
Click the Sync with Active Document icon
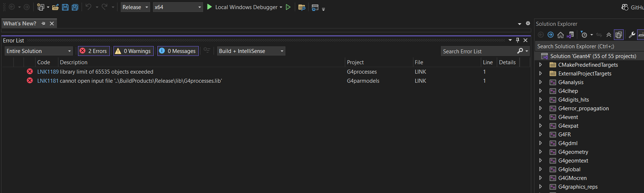point(599,35)
